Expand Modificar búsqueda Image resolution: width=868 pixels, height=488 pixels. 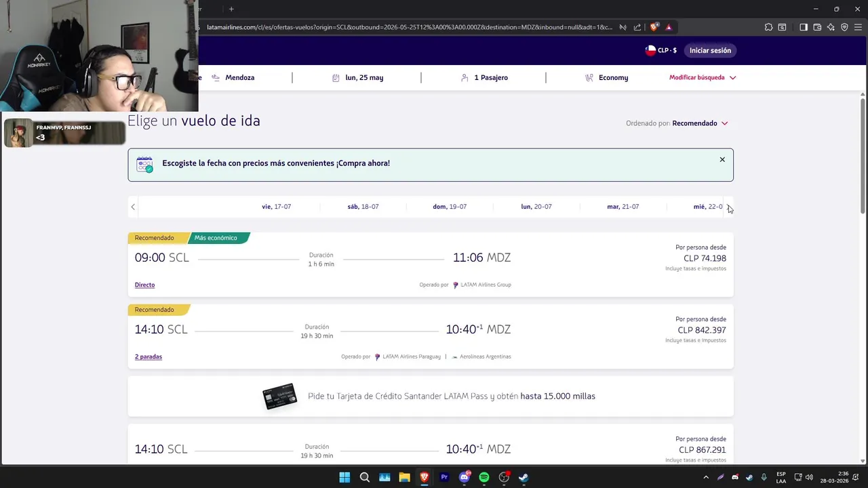click(703, 77)
